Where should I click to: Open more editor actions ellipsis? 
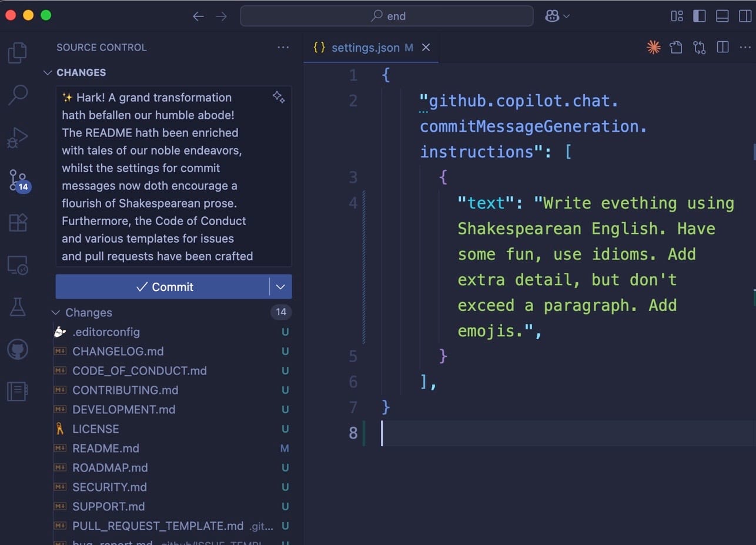click(x=745, y=48)
